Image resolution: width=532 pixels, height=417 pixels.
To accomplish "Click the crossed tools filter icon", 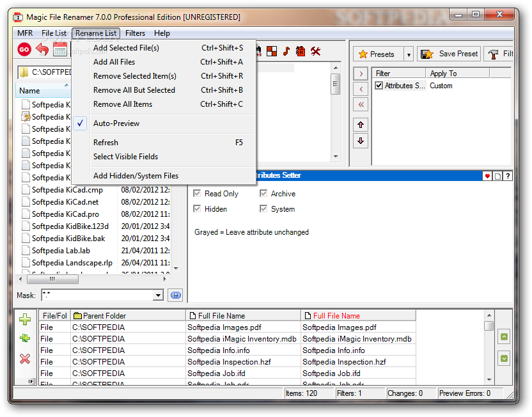I will [x=315, y=51].
